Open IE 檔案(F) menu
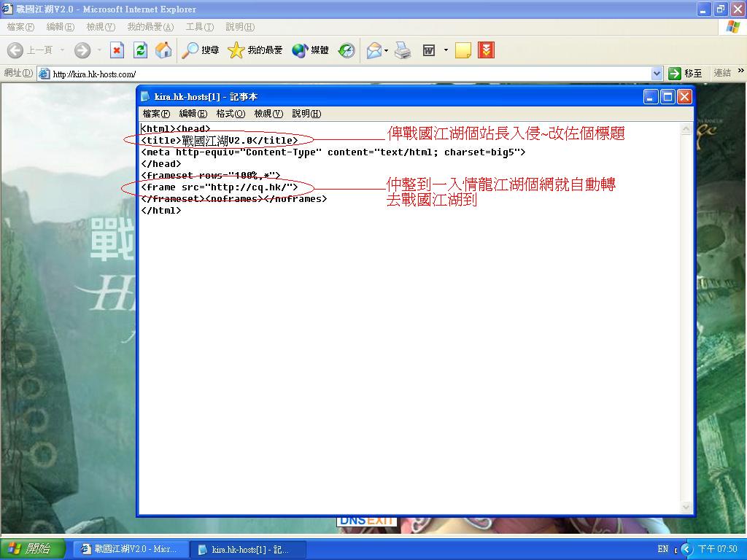This screenshot has width=747, height=560. click(20, 27)
